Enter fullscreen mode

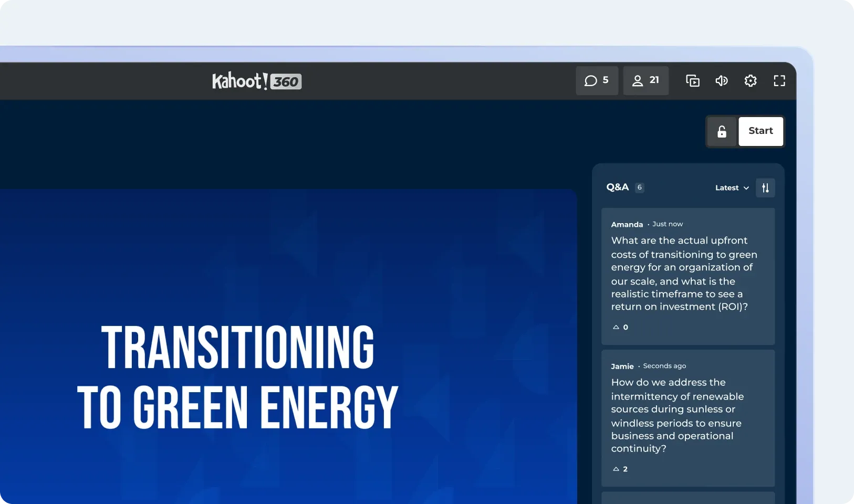(779, 80)
